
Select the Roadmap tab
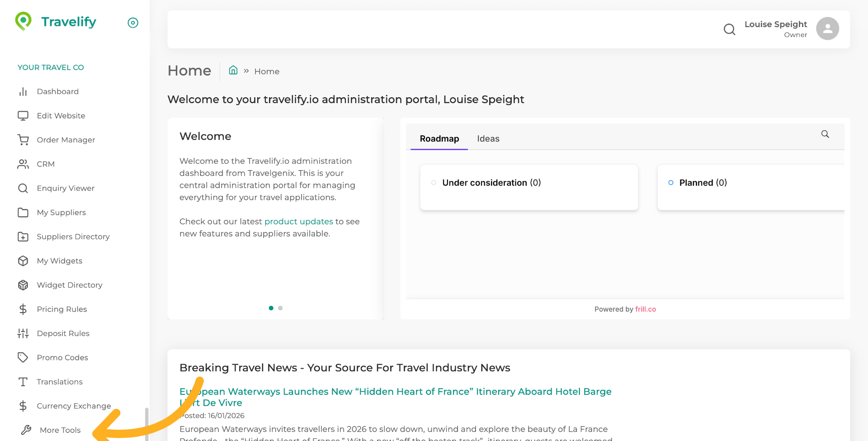click(x=439, y=139)
